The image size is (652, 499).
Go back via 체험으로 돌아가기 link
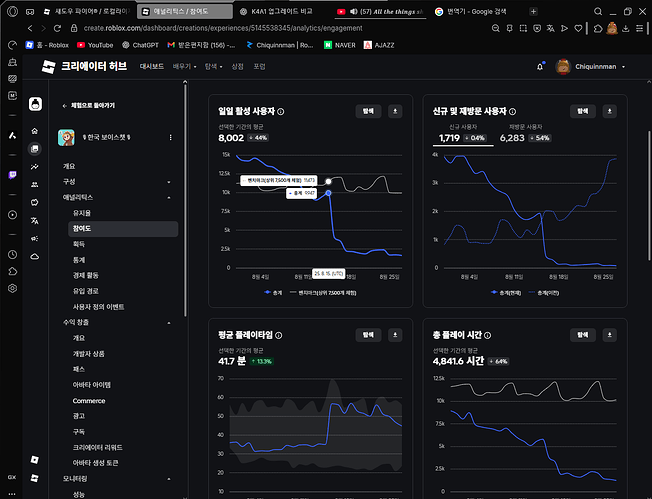[89, 106]
